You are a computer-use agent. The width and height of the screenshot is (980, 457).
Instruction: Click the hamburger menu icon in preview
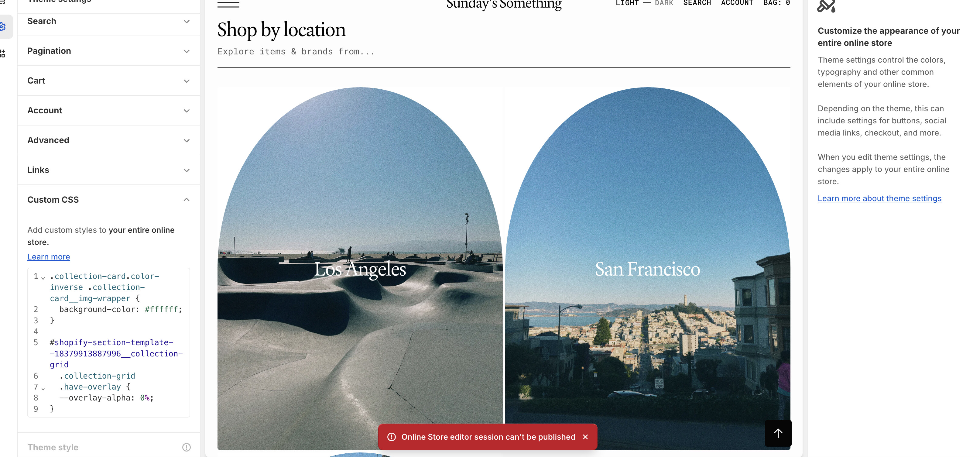(228, 5)
